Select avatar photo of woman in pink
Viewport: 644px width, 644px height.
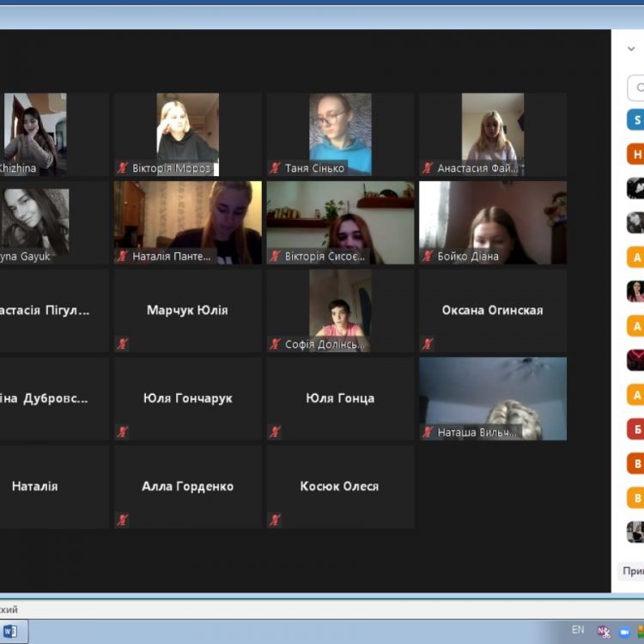coord(635,292)
